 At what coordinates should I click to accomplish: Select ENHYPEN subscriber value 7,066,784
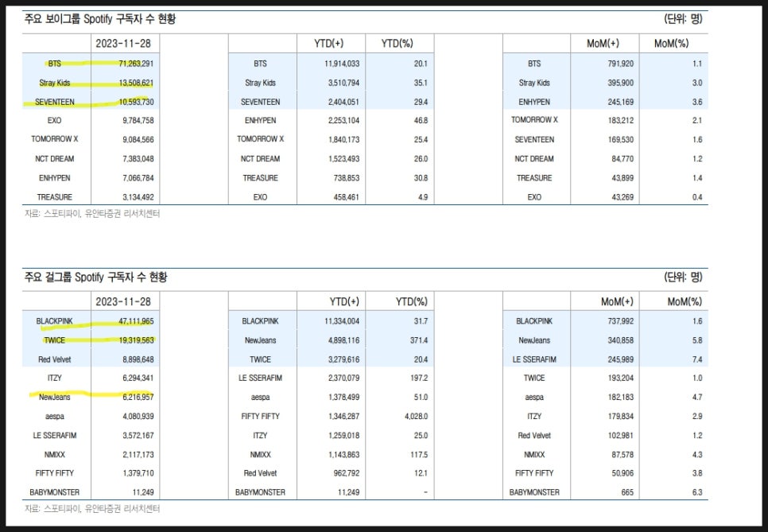[138, 178]
